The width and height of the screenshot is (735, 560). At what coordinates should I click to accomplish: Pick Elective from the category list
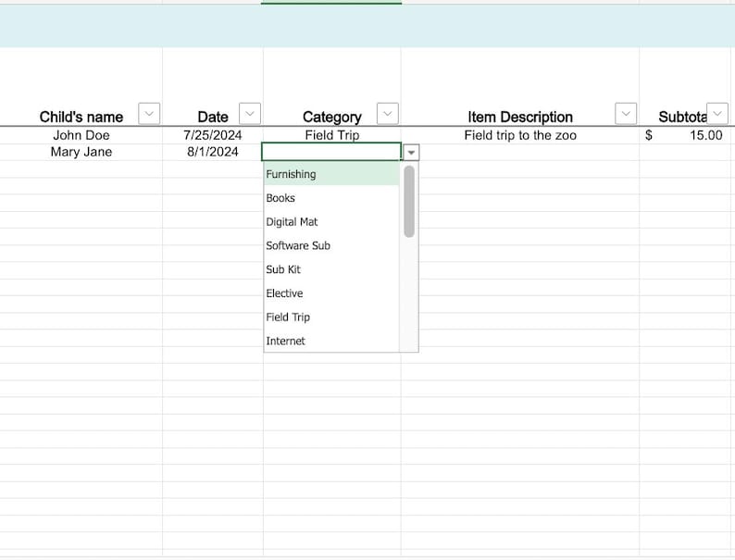point(331,293)
